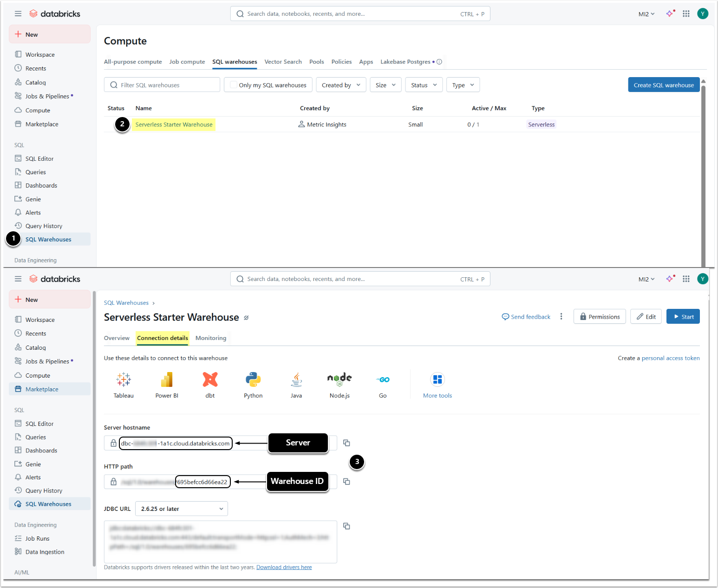Click icon beside Serverless Starter Warehouse title
This screenshot has height=588, width=718.
coord(246,318)
